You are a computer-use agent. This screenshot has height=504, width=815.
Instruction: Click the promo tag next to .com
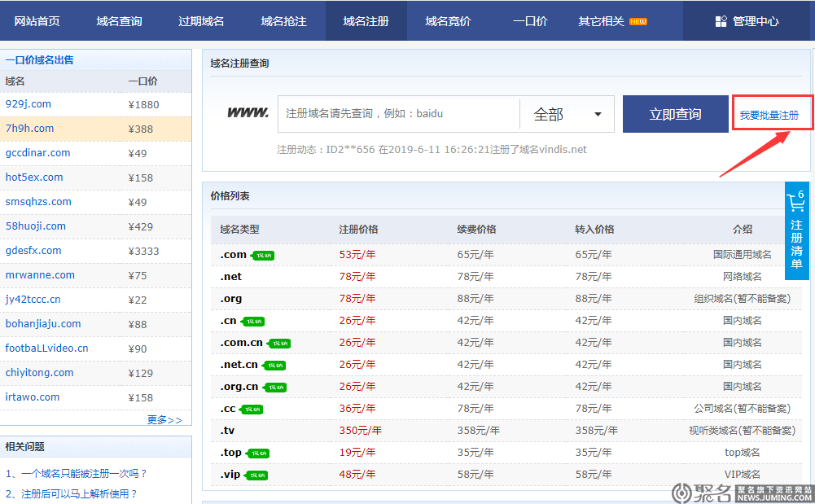[263, 255]
